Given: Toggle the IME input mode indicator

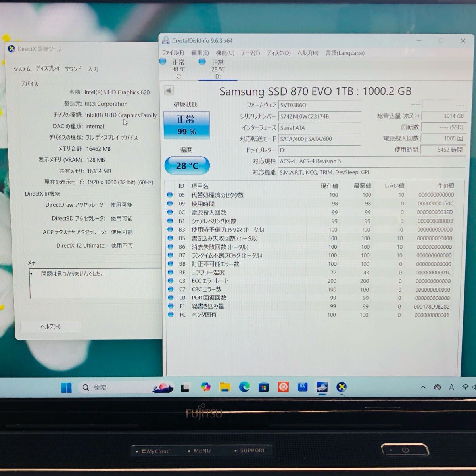Looking at the screenshot, I should click(451, 388).
